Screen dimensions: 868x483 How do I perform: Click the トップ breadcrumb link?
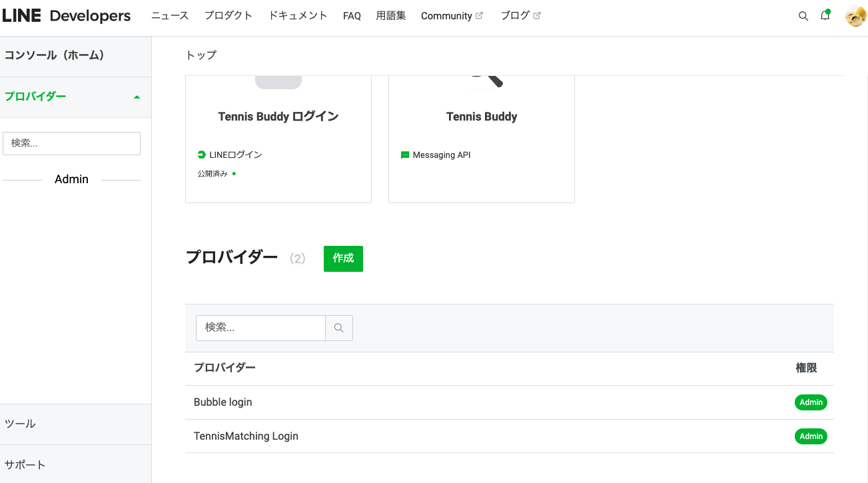coord(201,55)
